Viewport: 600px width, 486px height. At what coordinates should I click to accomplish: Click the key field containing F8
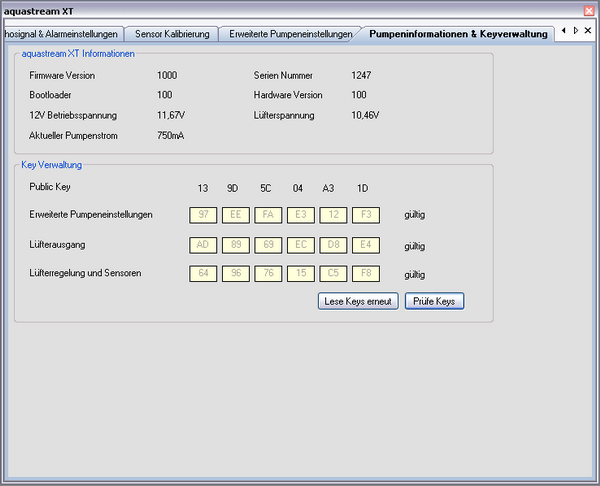366,274
